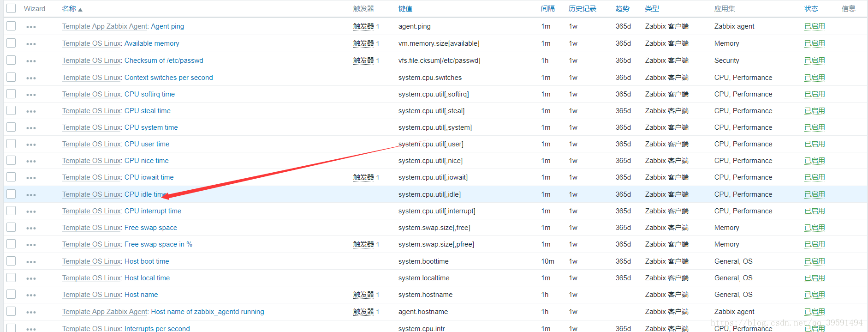Image resolution: width=868 pixels, height=332 pixels.
Task: Click key text system.boottime
Action: click(x=423, y=261)
